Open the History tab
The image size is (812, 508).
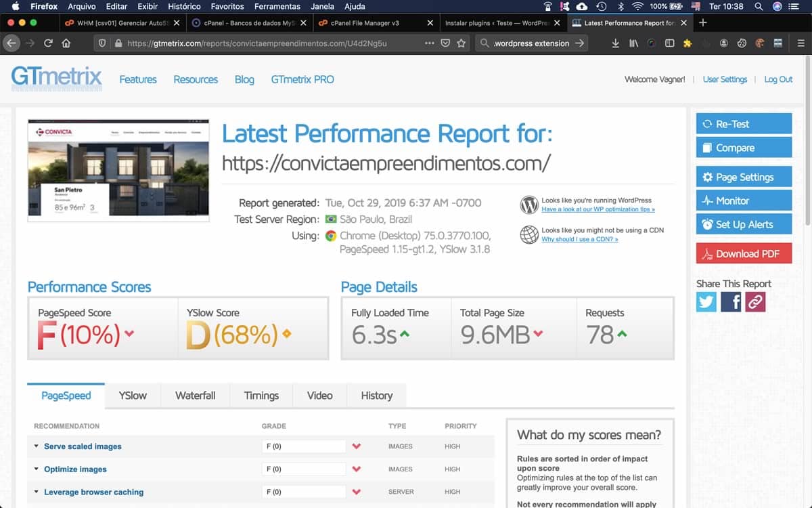tap(377, 396)
